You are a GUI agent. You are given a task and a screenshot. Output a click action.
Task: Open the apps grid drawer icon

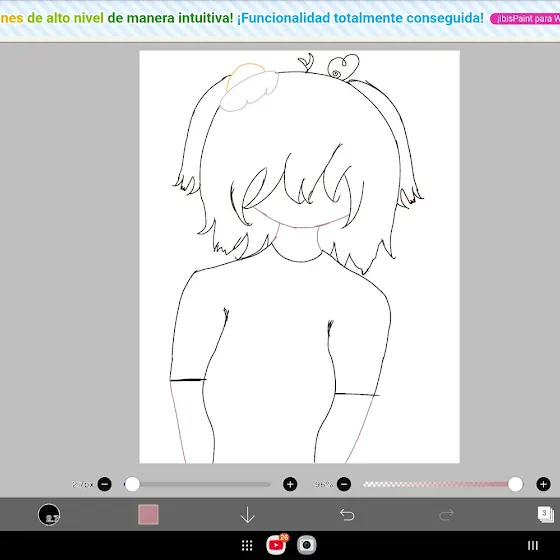[x=247, y=545]
